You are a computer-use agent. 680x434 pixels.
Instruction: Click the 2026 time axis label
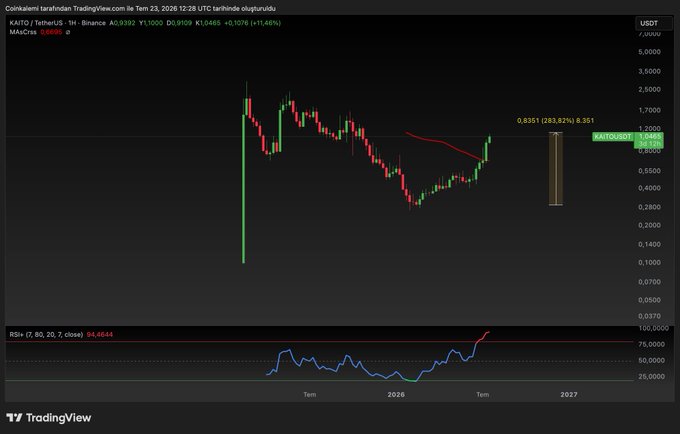pyautogui.click(x=396, y=395)
